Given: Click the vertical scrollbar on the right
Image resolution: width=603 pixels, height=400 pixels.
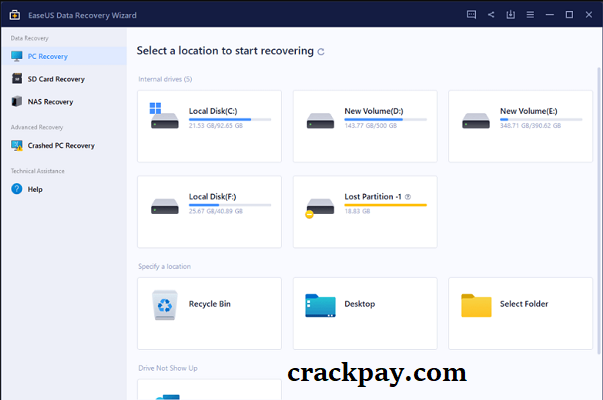Looking at the screenshot, I should (598, 211).
